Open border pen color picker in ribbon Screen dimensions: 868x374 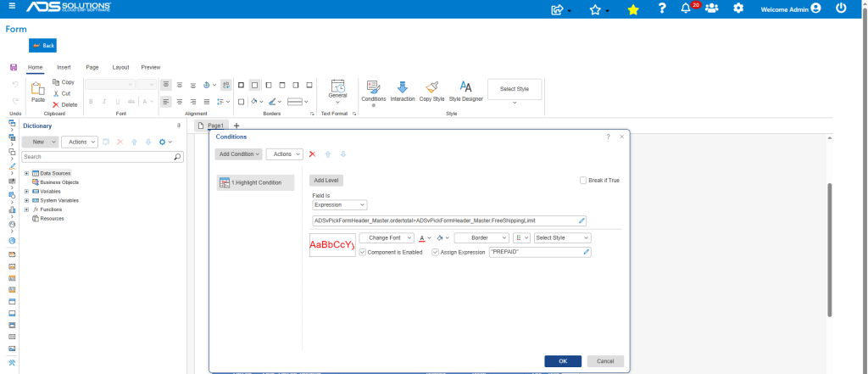pyautogui.click(x=275, y=102)
